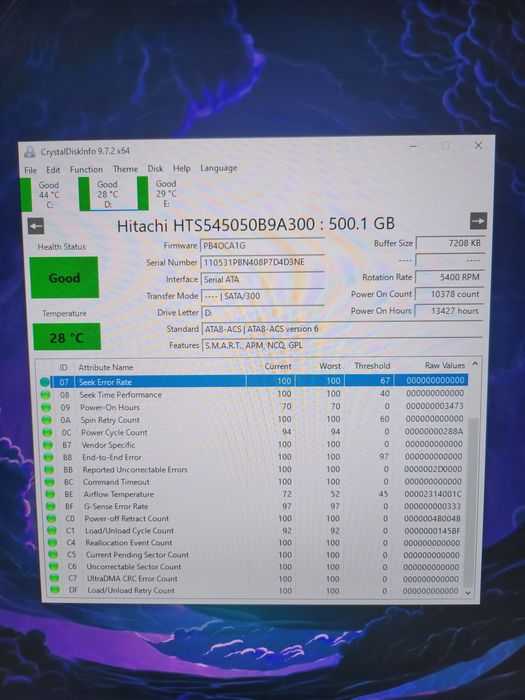Click status circle for G-Sense Error Rate
Screen dimensions: 525x700
click(51, 506)
